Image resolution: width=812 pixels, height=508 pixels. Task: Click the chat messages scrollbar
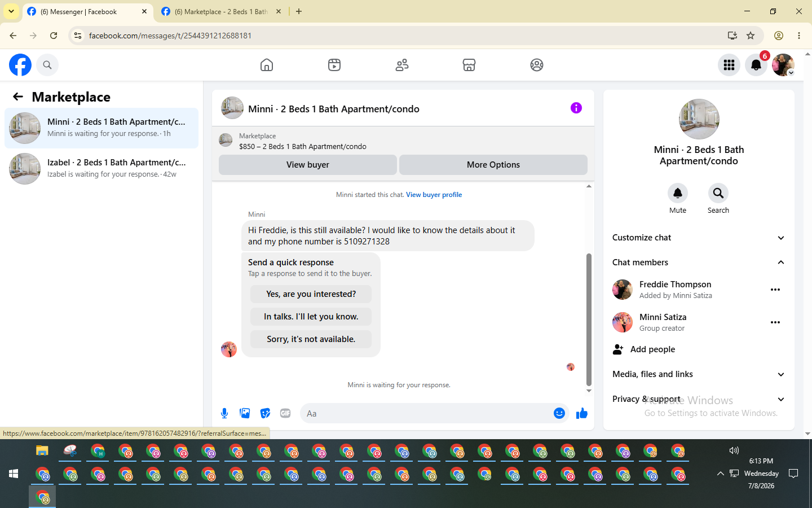pyautogui.click(x=589, y=319)
